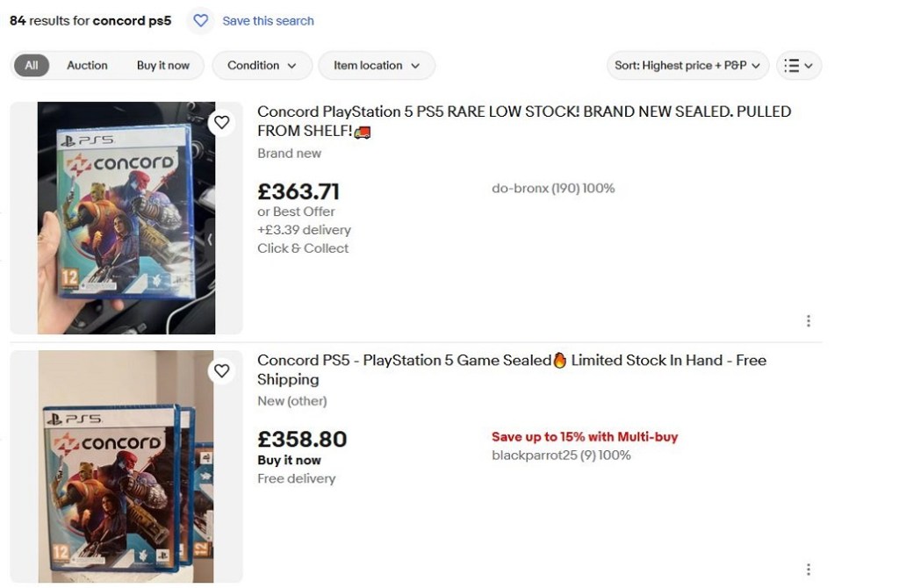The height and width of the screenshot is (588, 899).
Task: Enable the Auction filter
Action: point(87,65)
